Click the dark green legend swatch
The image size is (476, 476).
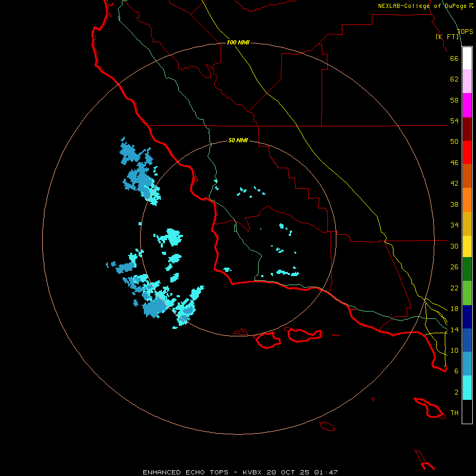coord(467,269)
